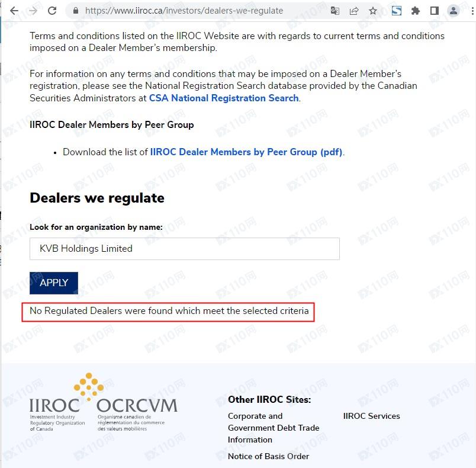The image size is (476, 468).
Task: Click the address bar URL
Action: [184, 11]
